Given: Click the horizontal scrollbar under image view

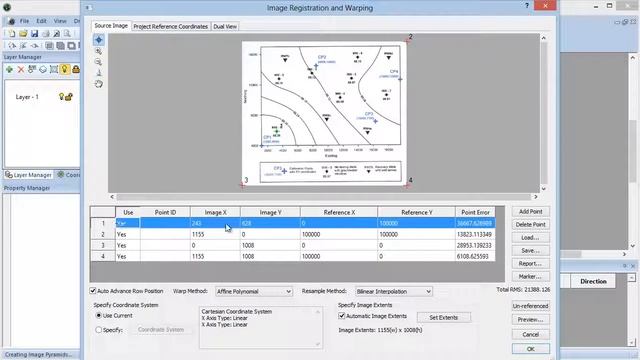Looking at the screenshot, I should [x=324, y=197].
